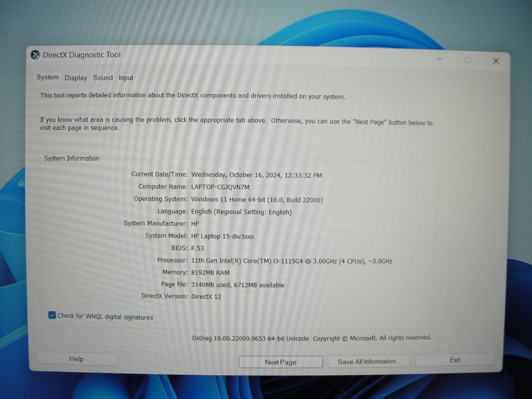Click the System tab

coord(47,77)
